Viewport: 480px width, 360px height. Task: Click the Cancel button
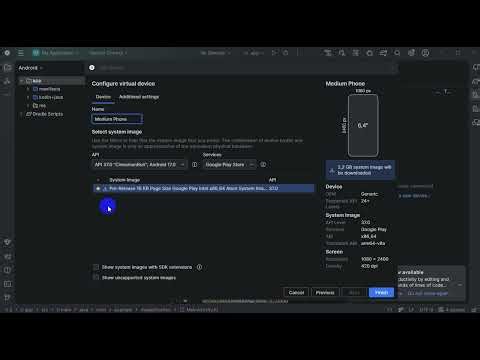(296, 292)
